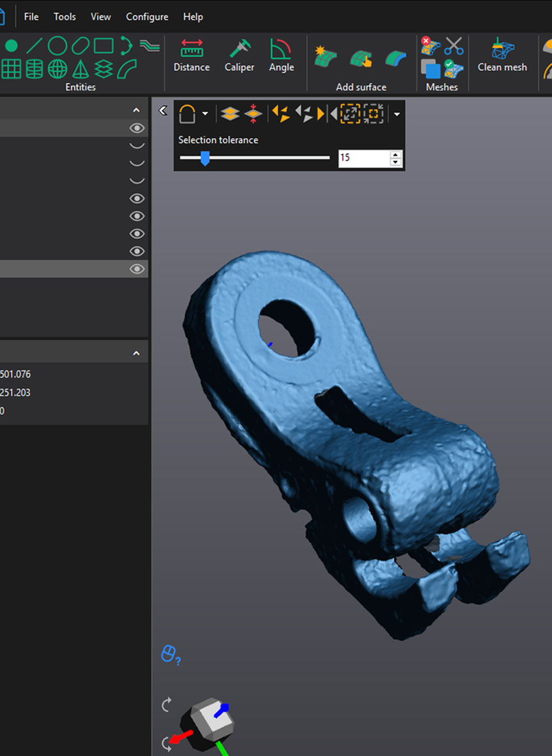
Task: Hide the topmost item with the eye icon
Action: click(137, 128)
